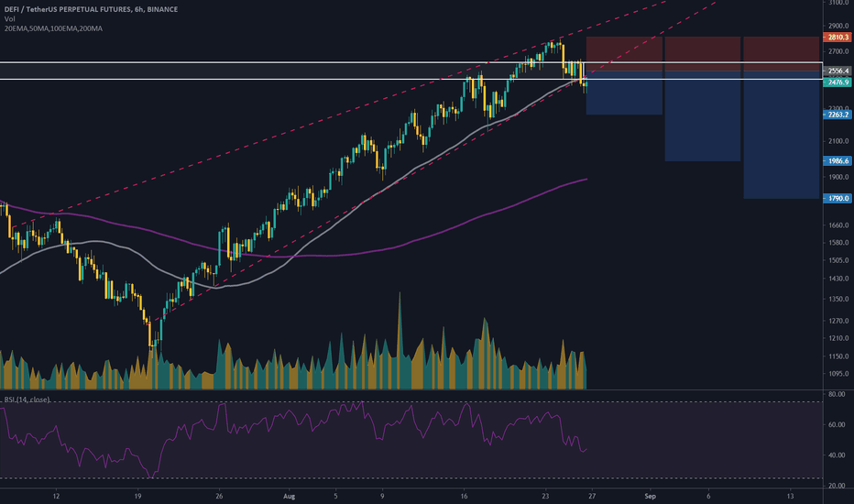Screen dimensions: 854x504
Task: Click the blue 2263.2 target price label
Action: 838,115
